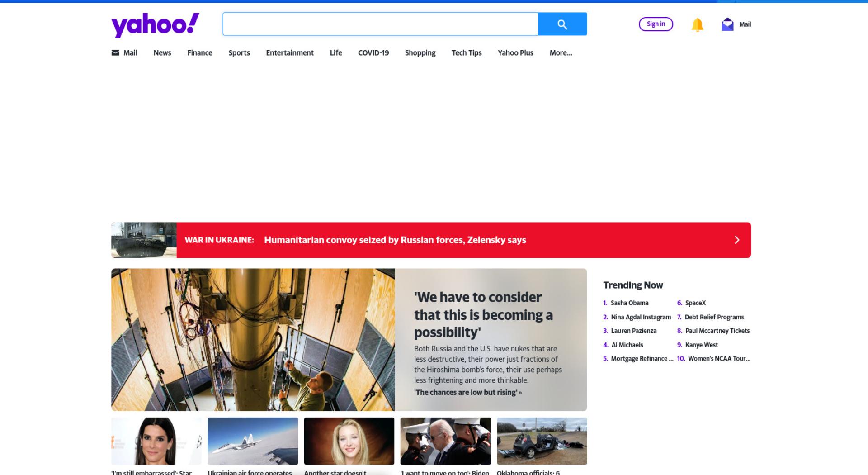Open the missile silo lead story image

[x=253, y=340]
